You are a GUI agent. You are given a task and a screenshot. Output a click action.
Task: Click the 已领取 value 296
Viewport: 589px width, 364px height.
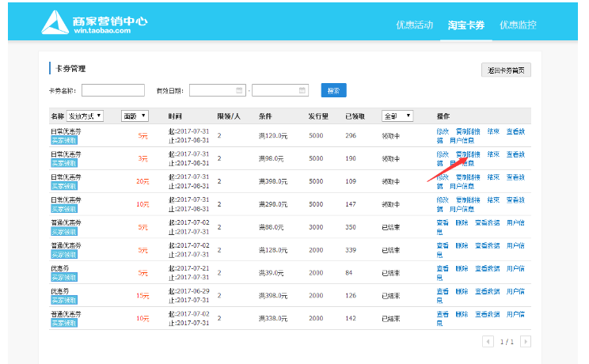pos(351,136)
